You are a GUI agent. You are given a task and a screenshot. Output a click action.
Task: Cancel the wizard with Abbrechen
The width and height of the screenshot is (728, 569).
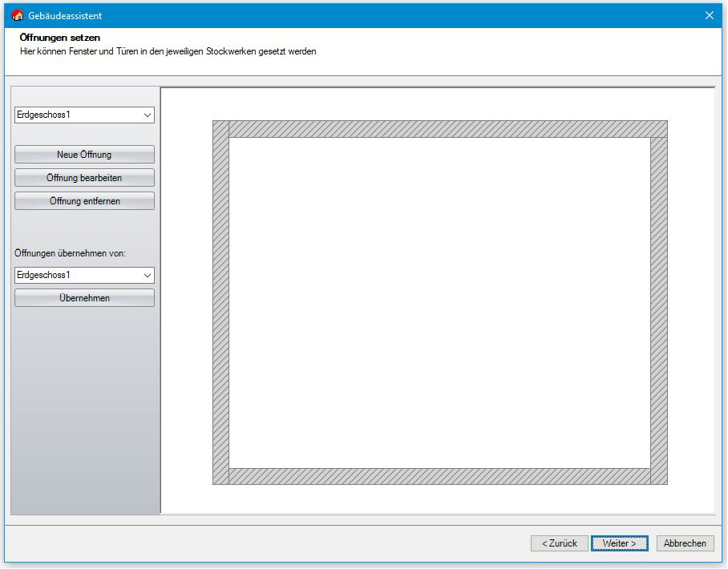tap(685, 543)
